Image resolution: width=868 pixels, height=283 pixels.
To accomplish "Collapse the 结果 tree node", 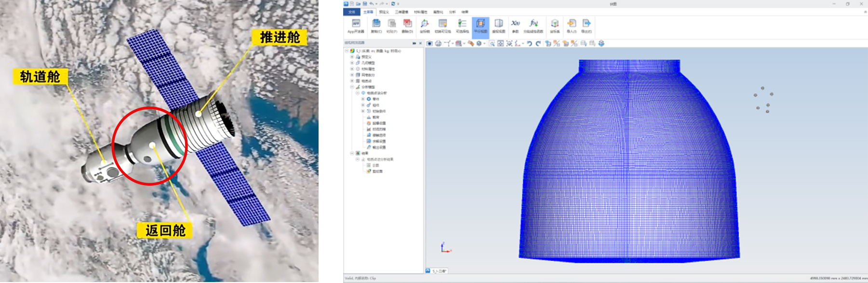I will 352,153.
